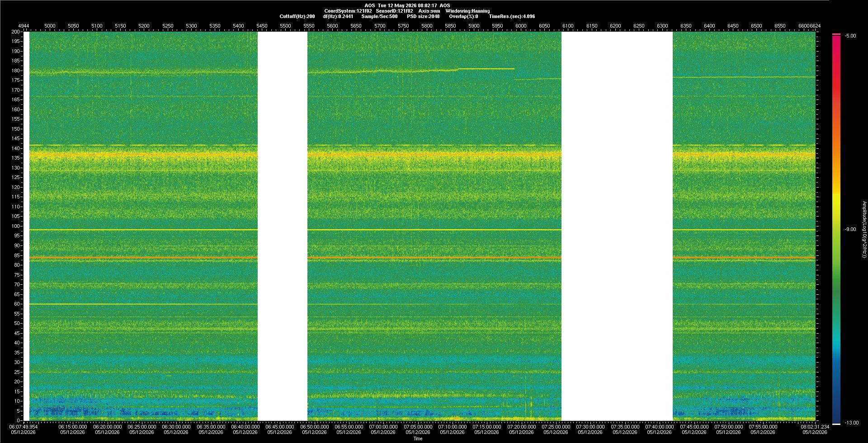Image resolution: width=868 pixels, height=443 pixels.
Task: Select the Cutoff(Hz):200 header text
Action: pyautogui.click(x=297, y=16)
